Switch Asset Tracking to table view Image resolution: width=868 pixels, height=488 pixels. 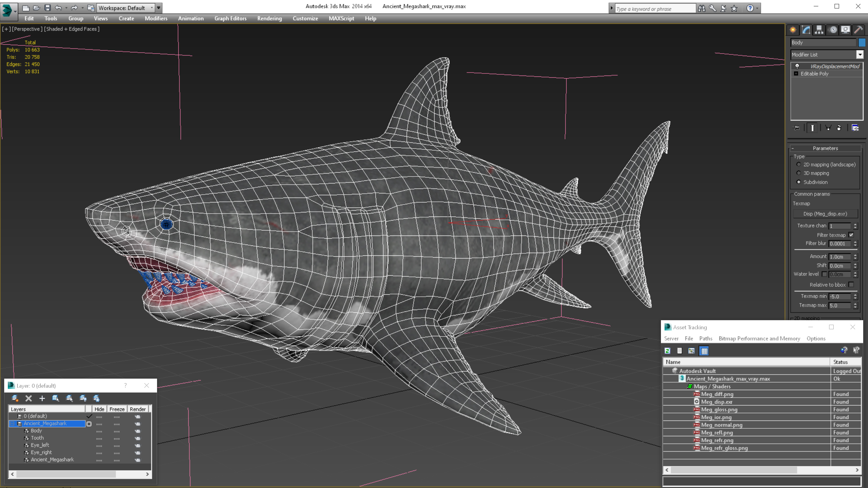[704, 351]
